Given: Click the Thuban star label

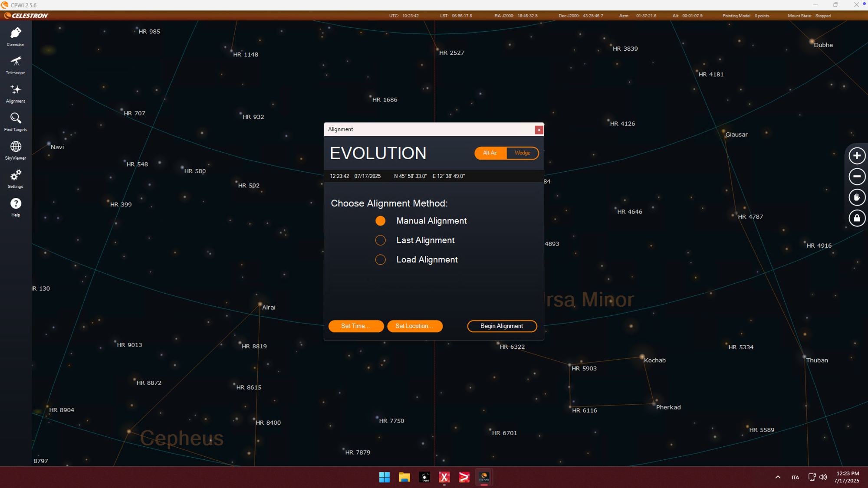Looking at the screenshot, I should (x=817, y=360).
